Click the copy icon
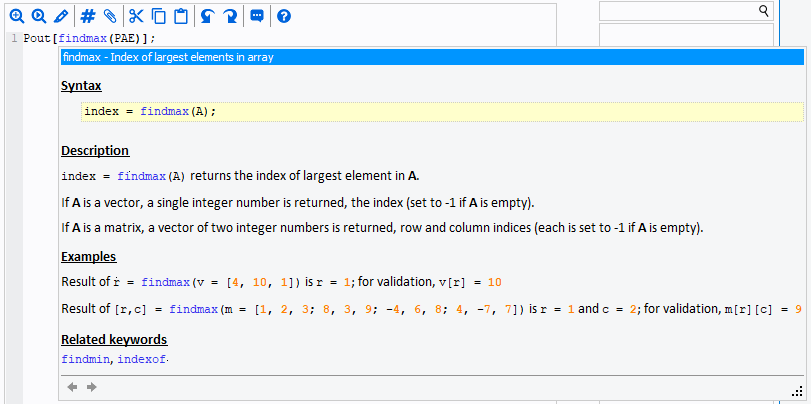The width and height of the screenshot is (811, 404). click(x=158, y=17)
